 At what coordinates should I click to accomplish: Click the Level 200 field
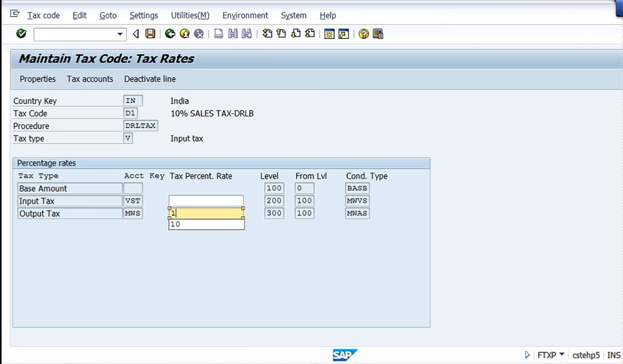point(274,201)
